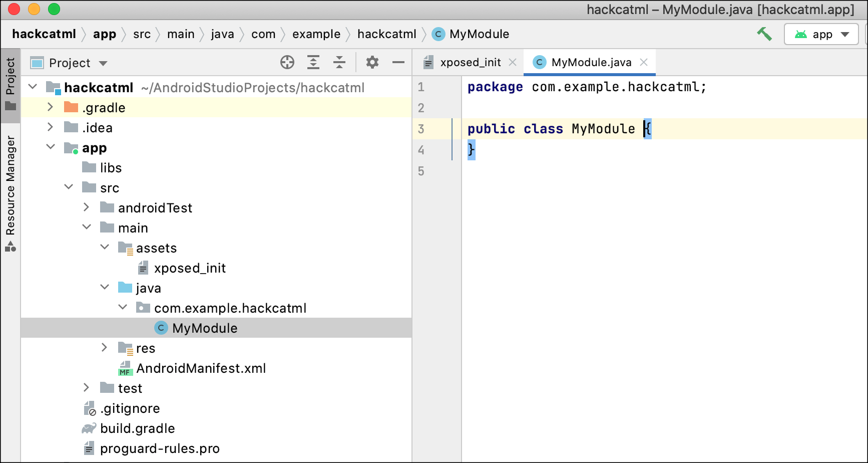Viewport: 868px width, 463px height.
Task: Click the Make Project hammer icon
Action: [x=764, y=34]
